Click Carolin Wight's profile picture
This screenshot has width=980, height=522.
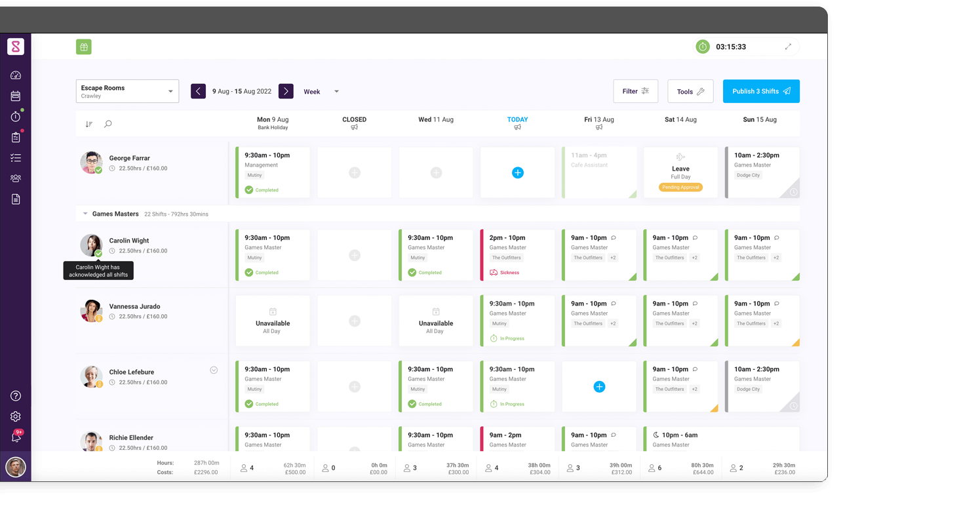pyautogui.click(x=91, y=245)
